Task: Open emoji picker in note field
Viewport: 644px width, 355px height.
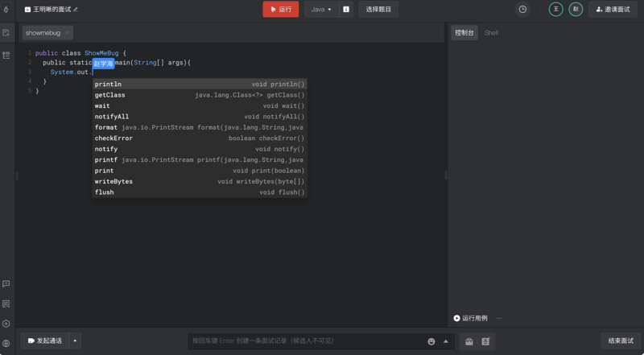Action: [431, 341]
